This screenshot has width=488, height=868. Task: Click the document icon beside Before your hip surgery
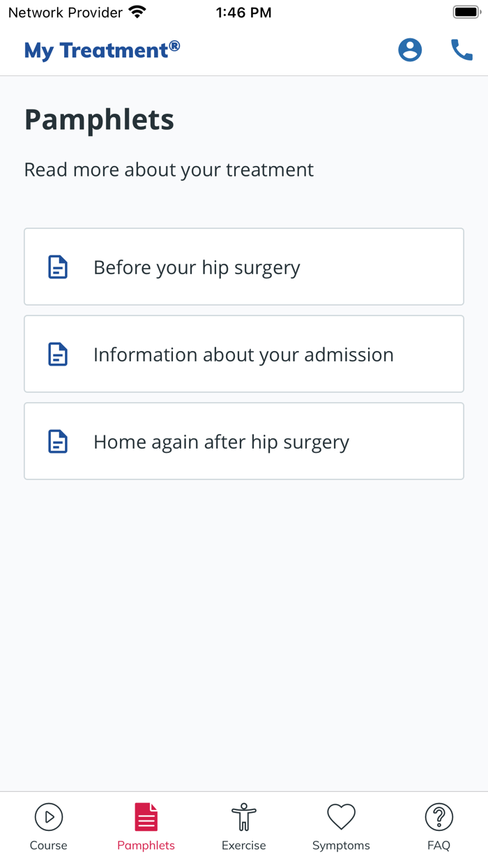pos(57,267)
